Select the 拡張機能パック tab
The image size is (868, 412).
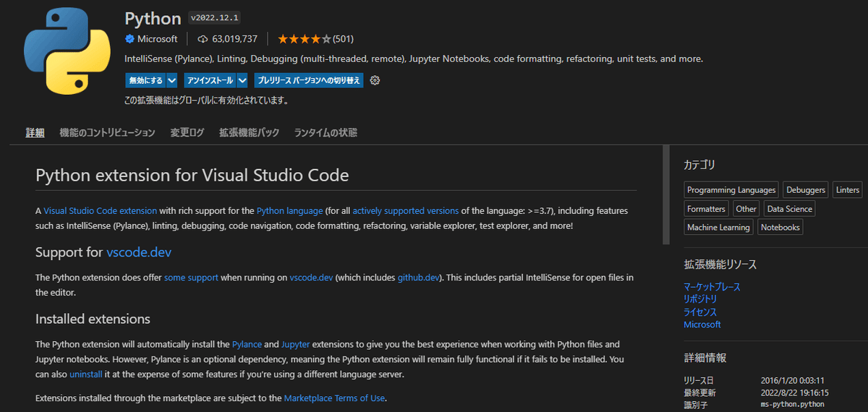pos(249,133)
